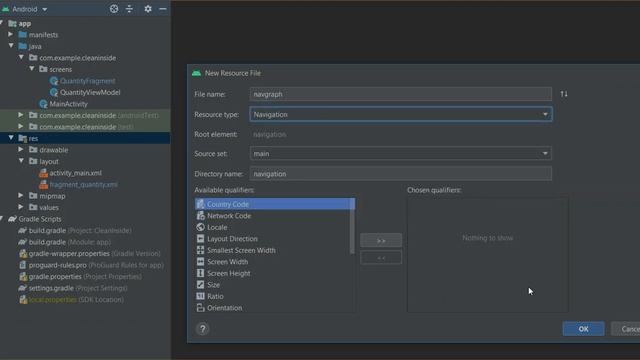This screenshot has height=360, width=640.
Task: Click the Orientation qualifier icon
Action: tap(200, 307)
